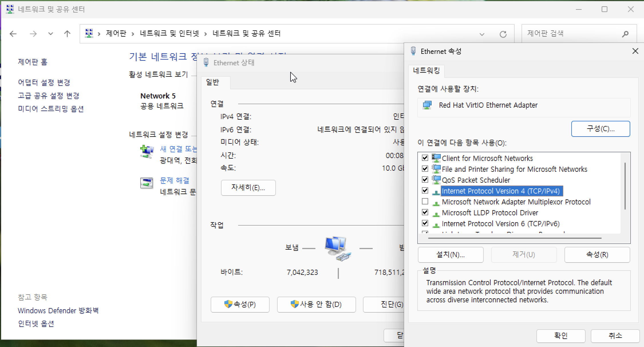Uncheck Internet Protocol Version 6 (TCP/IPv6)
The image size is (644, 347).
pyautogui.click(x=425, y=223)
